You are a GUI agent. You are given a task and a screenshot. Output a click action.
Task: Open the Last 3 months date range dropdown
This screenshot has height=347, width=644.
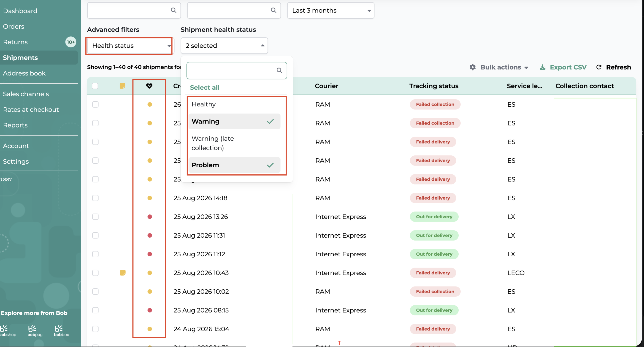click(x=330, y=11)
